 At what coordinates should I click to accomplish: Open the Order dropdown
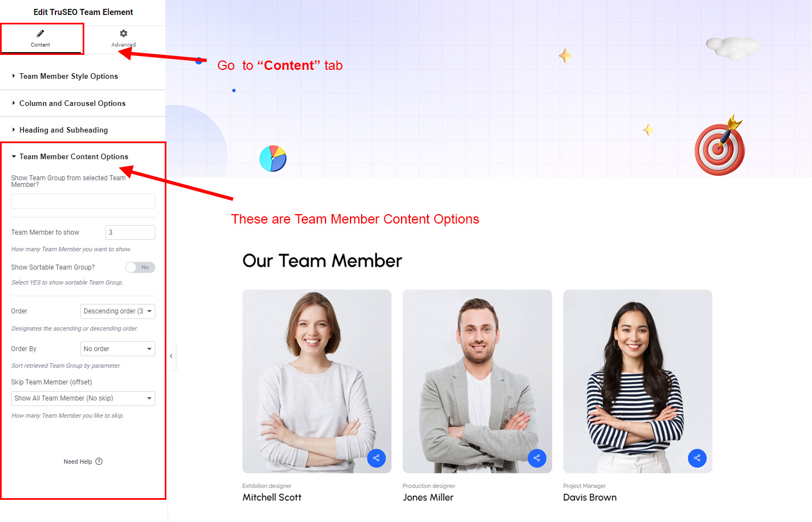[118, 311]
